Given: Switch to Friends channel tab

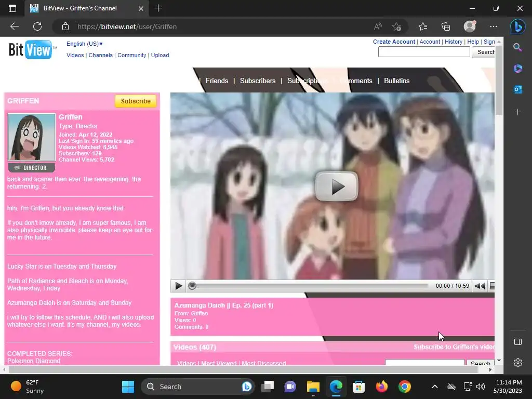Looking at the screenshot, I should pyautogui.click(x=217, y=81).
